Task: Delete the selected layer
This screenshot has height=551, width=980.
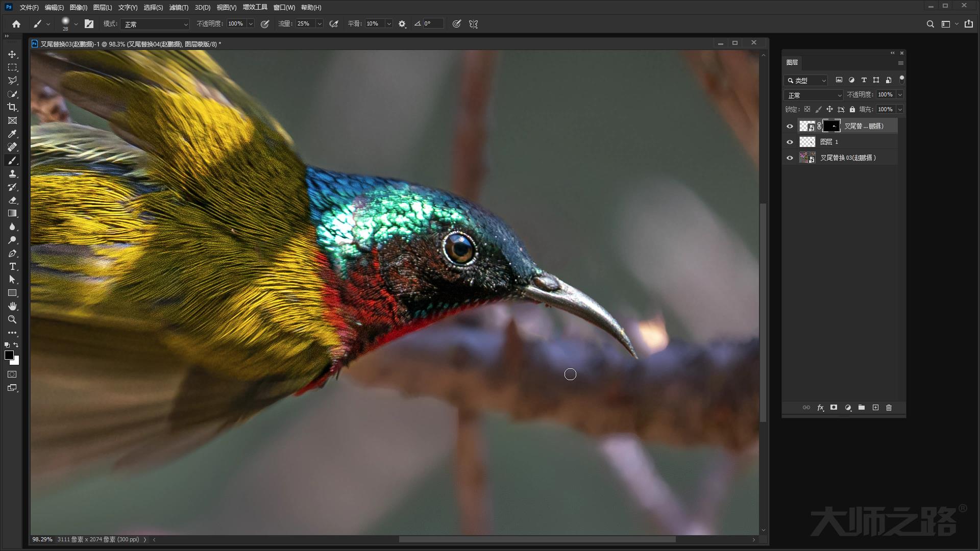Action: click(x=889, y=408)
